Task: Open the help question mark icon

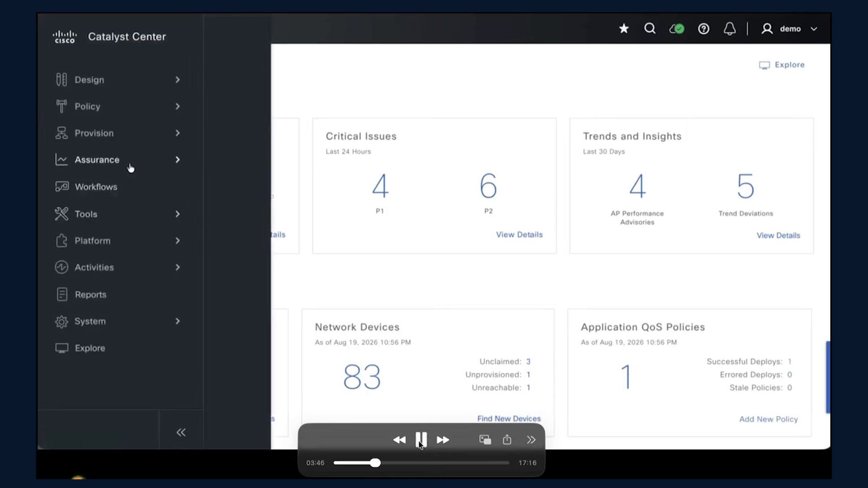Action: tap(703, 29)
